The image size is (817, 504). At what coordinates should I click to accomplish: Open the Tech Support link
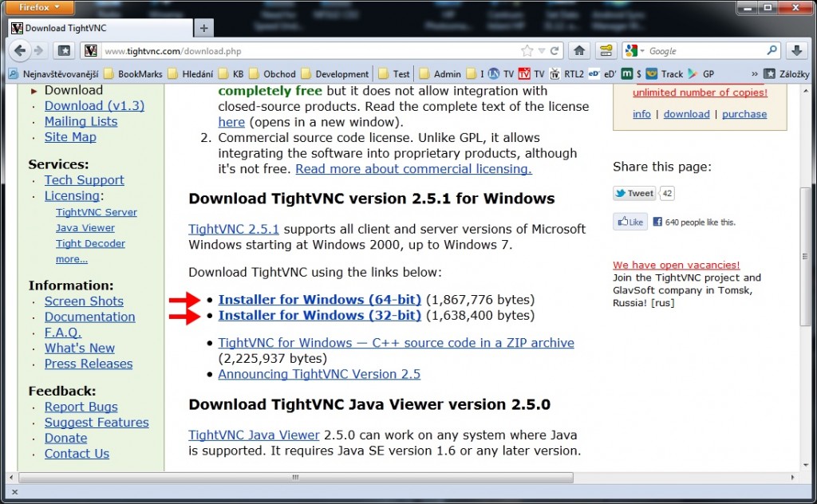coord(85,180)
